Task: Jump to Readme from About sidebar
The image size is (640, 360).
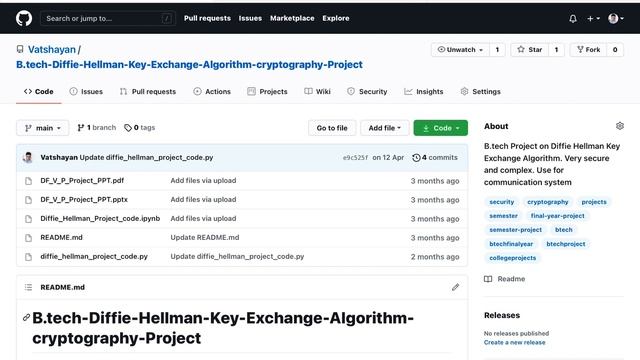Action: coord(504,279)
